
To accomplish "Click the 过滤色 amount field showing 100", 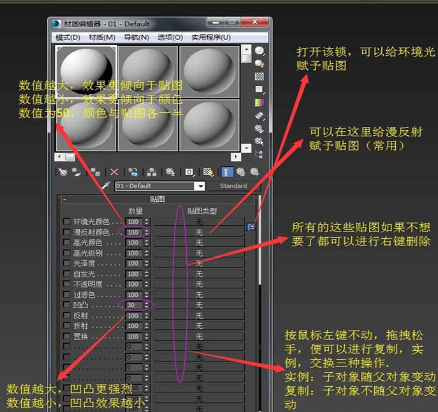I will coord(134,295).
